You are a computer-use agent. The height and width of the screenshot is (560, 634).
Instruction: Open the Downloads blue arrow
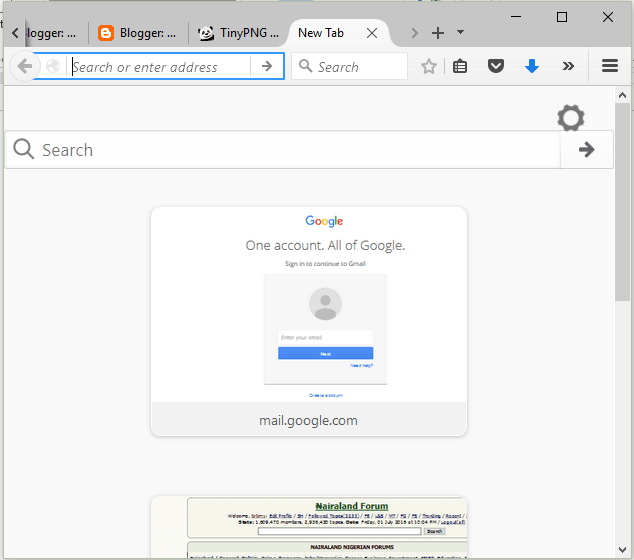point(532,66)
